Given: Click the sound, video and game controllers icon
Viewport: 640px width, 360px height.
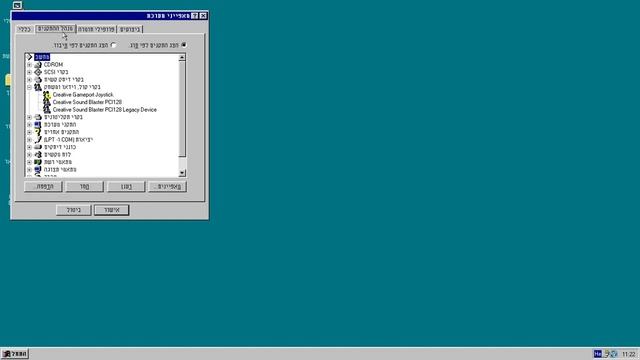Looking at the screenshot, I should click(x=38, y=87).
